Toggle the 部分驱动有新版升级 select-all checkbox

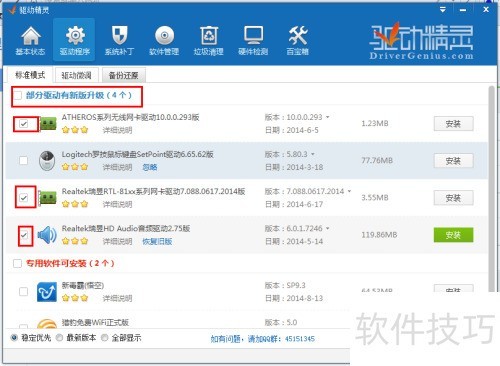pyautogui.click(x=18, y=96)
